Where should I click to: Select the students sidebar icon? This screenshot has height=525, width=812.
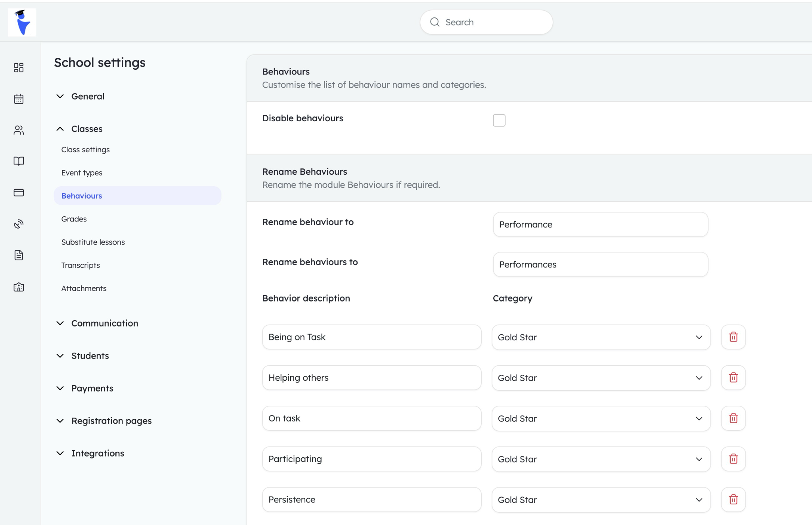(x=19, y=130)
